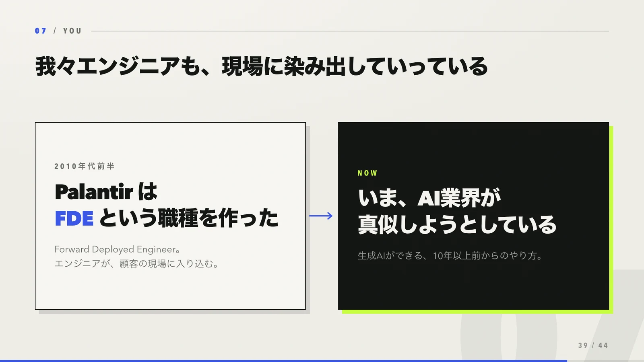Click the slide title '我々エンジニアも、現場に染み出していっている'
Screen dimensions: 644x362
262,66
